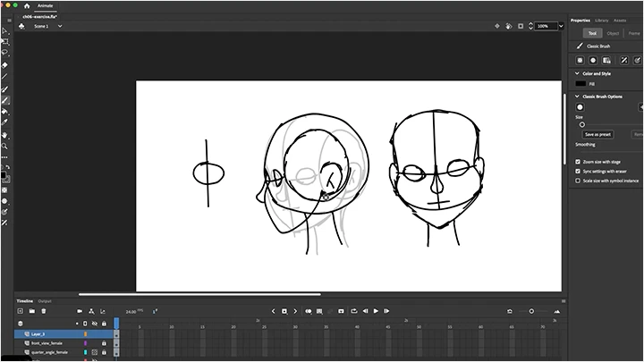The width and height of the screenshot is (644, 362).
Task: Click the lock fill icon in Properties
Action: click(x=606, y=61)
